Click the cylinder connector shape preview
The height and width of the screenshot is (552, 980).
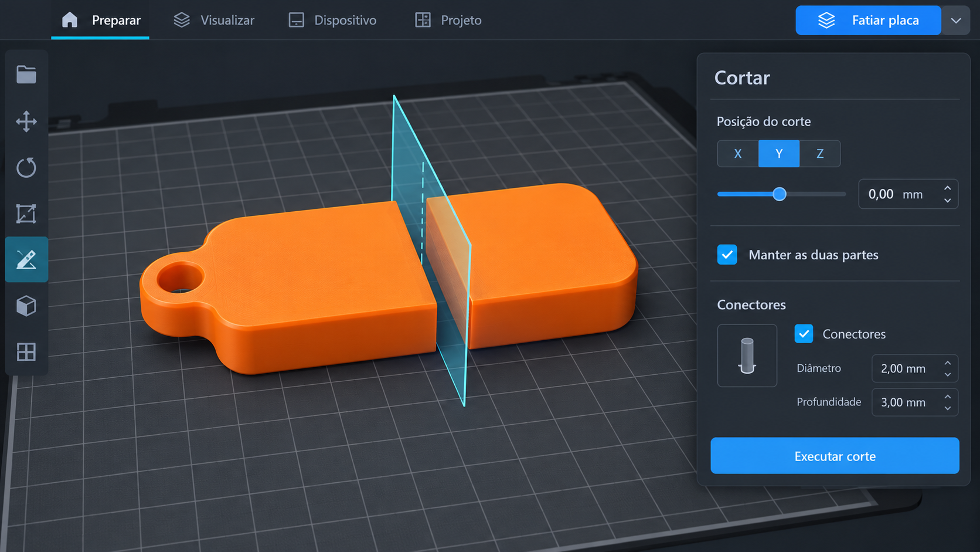coord(747,355)
